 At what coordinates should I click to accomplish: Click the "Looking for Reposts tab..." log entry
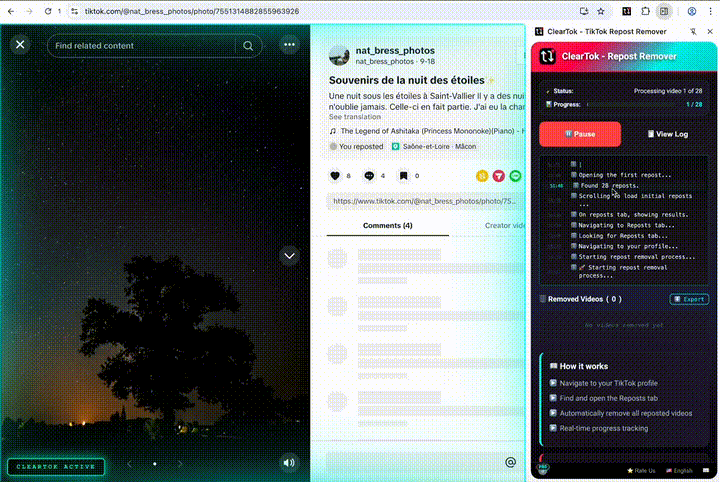(623, 236)
